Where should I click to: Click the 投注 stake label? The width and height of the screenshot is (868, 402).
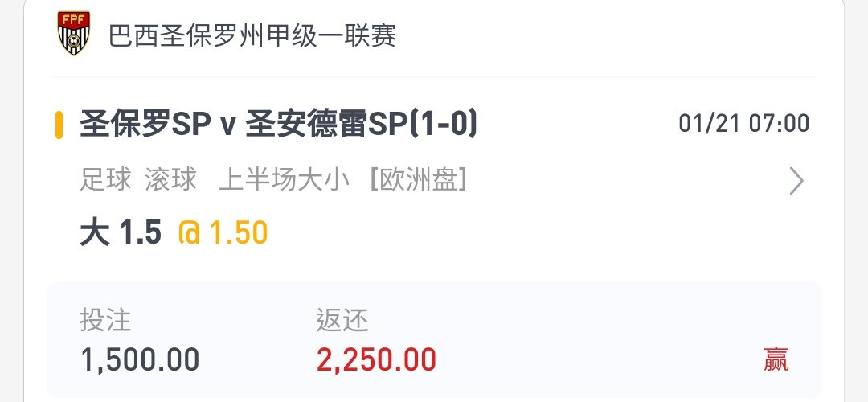[x=105, y=320]
